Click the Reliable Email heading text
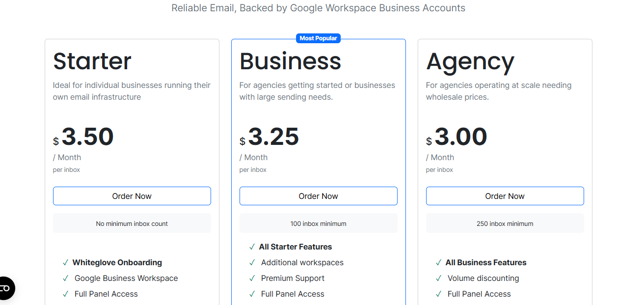This screenshot has height=305, width=644. coord(318,8)
